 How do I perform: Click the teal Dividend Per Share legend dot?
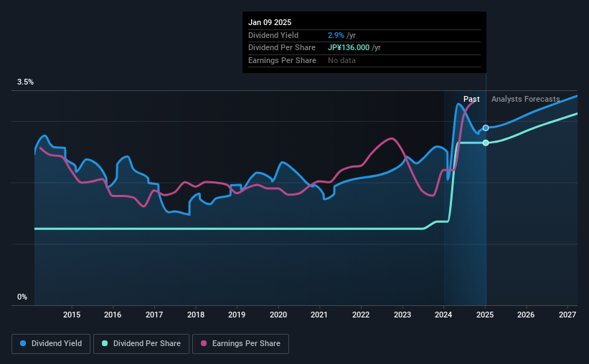pyautogui.click(x=105, y=343)
